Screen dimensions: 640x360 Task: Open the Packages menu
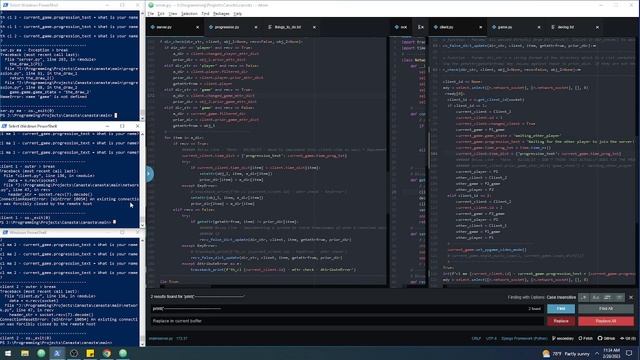click(x=221, y=14)
